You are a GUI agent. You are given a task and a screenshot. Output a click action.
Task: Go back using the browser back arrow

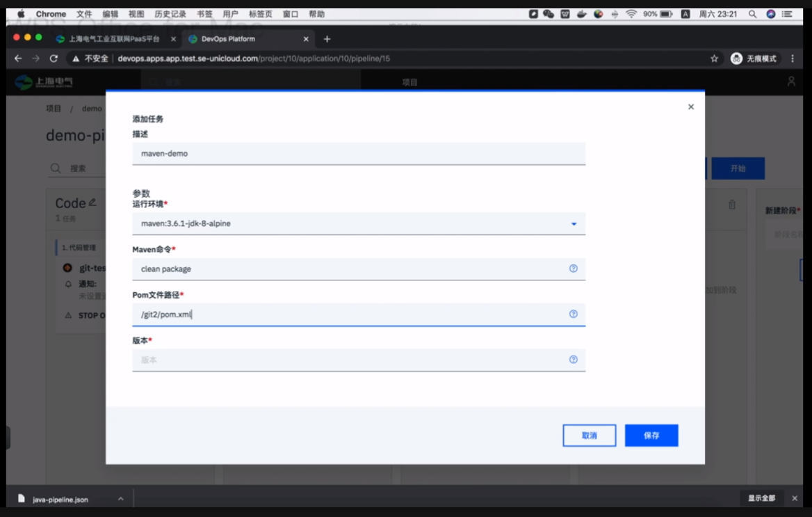tap(18, 59)
